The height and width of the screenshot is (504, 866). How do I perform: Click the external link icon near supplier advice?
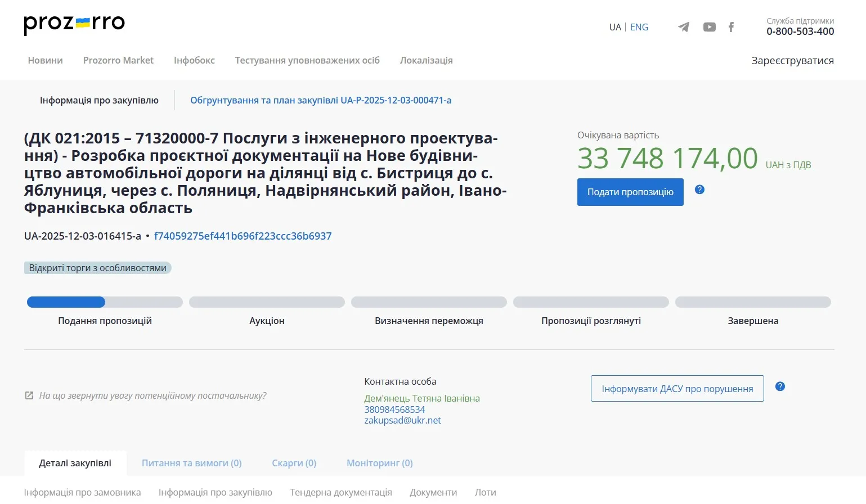(29, 395)
